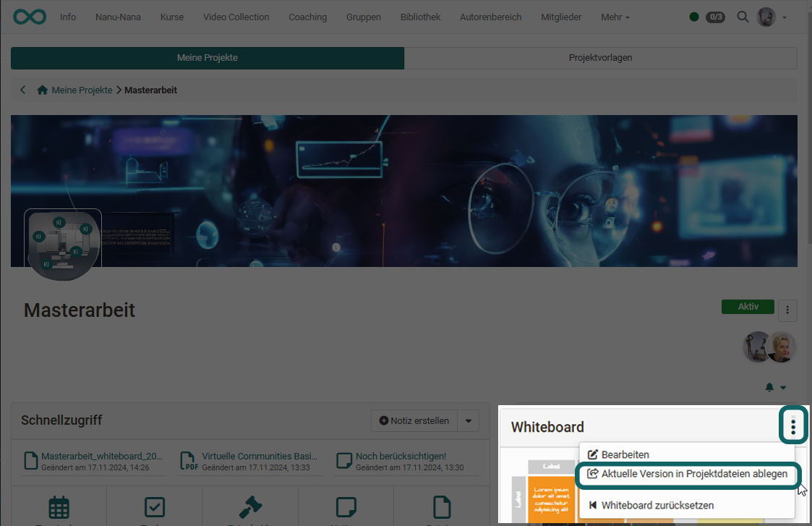Open the Whiteboard three-dots menu
The height and width of the screenshot is (526, 812).
click(x=793, y=427)
